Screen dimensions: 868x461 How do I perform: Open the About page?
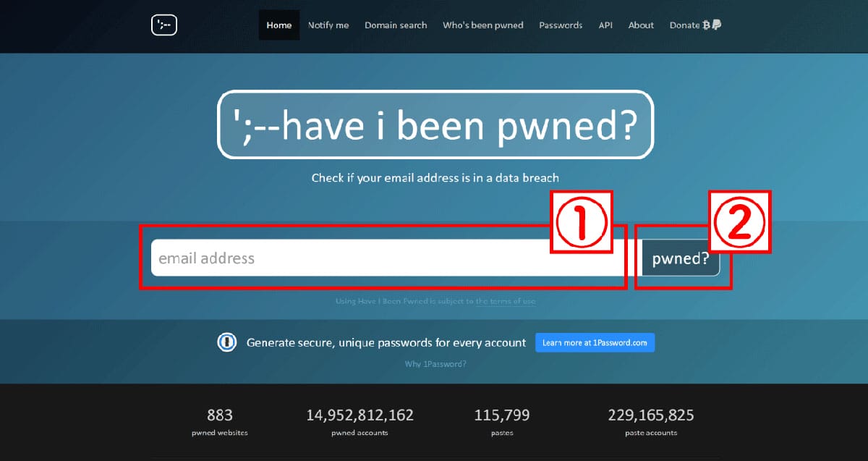point(641,25)
